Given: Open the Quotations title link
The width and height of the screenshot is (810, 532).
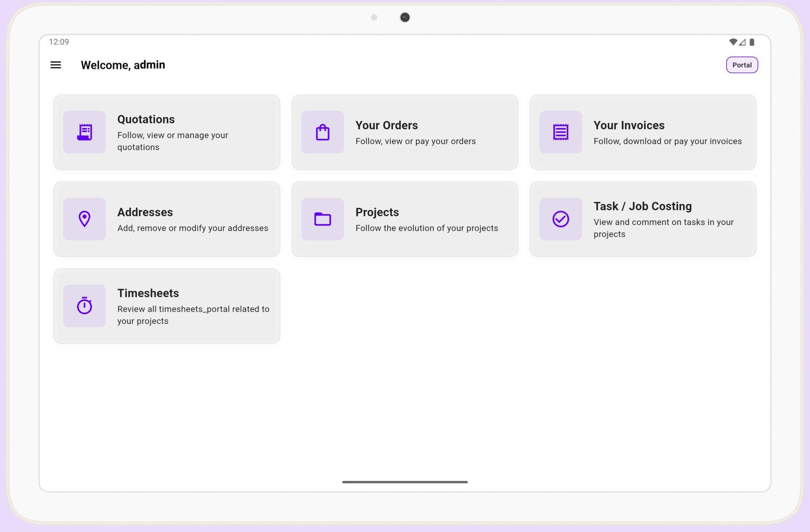Looking at the screenshot, I should click(x=146, y=119).
